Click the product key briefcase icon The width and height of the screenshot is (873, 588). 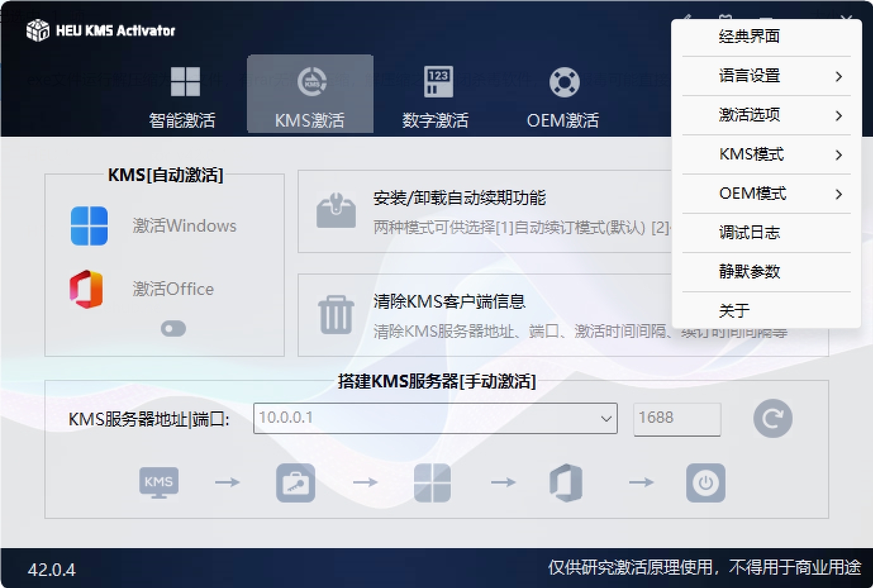[x=296, y=483]
